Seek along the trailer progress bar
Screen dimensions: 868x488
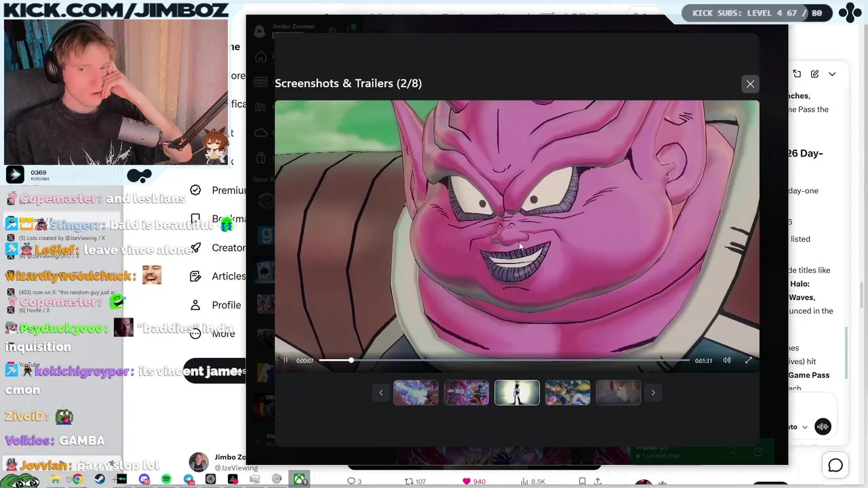click(504, 361)
